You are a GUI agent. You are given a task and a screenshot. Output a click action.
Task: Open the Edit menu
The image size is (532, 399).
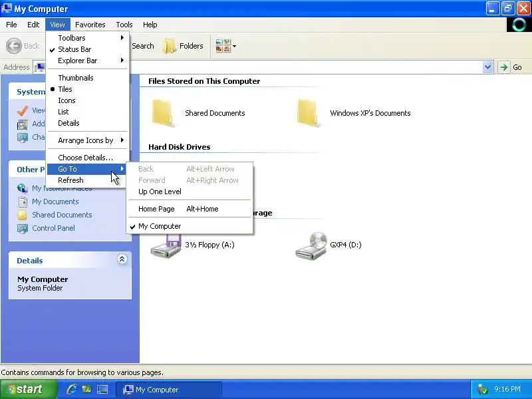click(33, 25)
